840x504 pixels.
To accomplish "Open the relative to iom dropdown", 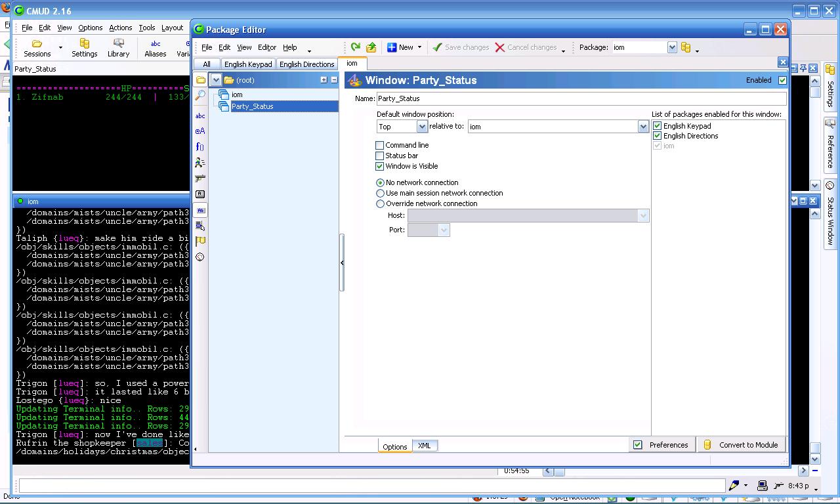I will [643, 127].
